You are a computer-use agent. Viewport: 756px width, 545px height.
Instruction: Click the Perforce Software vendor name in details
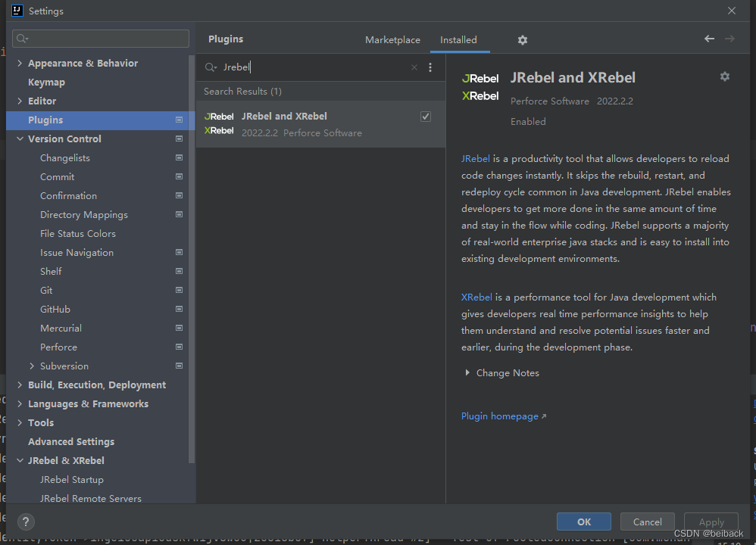click(550, 101)
